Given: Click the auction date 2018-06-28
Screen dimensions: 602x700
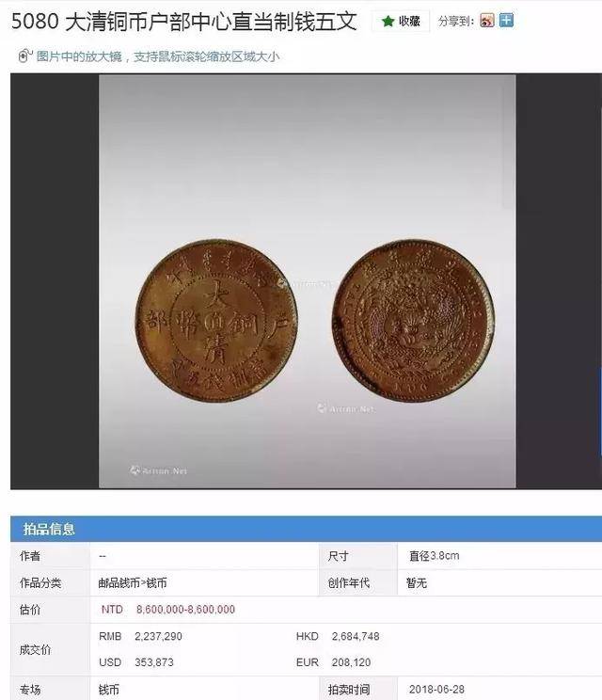Looking at the screenshot, I should coord(436,690).
